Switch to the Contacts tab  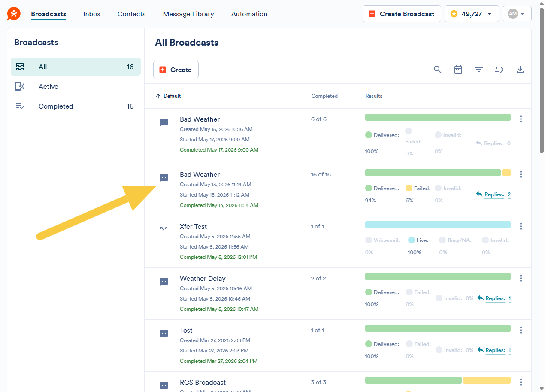coord(132,14)
